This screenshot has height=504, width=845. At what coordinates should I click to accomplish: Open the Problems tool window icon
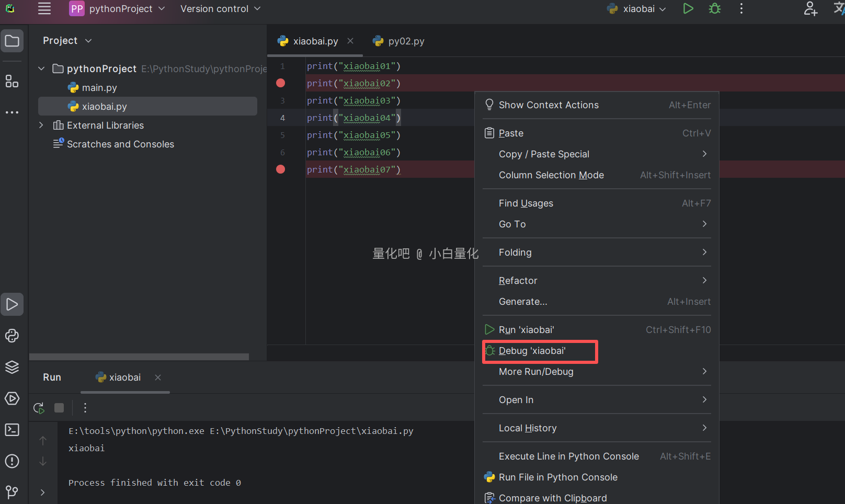click(12, 461)
